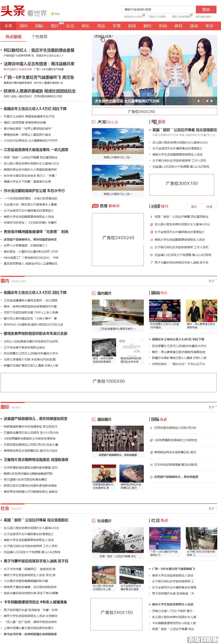Open headline 柯以敏经纪人
The image size is (221, 644).
39,50
